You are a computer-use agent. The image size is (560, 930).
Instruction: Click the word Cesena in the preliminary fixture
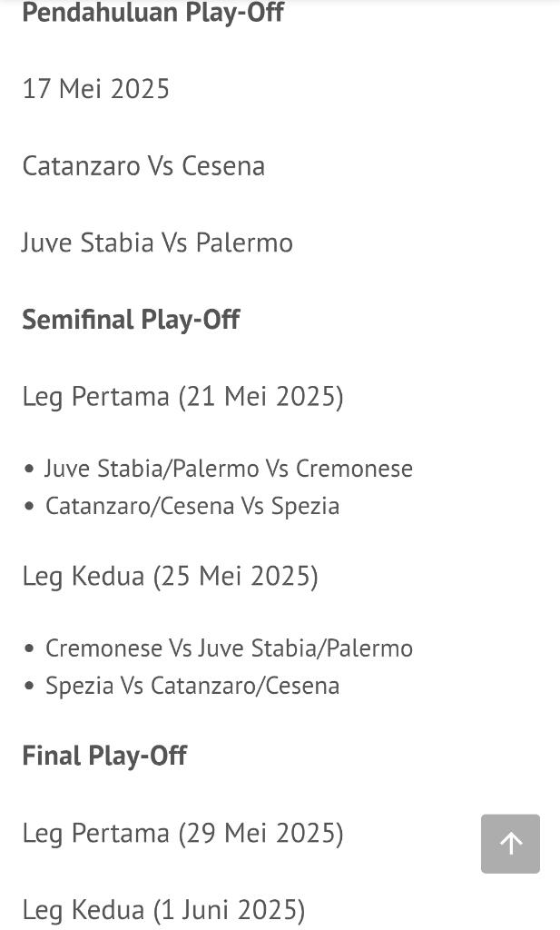pos(223,166)
